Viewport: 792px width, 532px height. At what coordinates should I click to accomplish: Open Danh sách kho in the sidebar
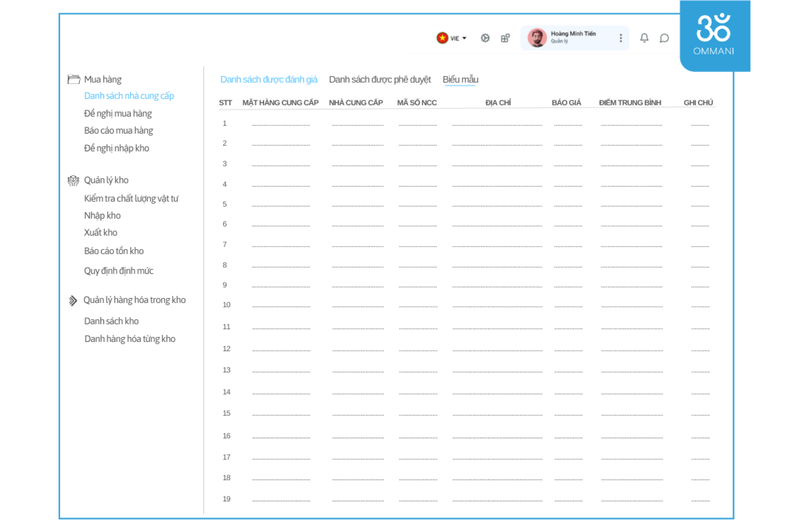[112, 321]
